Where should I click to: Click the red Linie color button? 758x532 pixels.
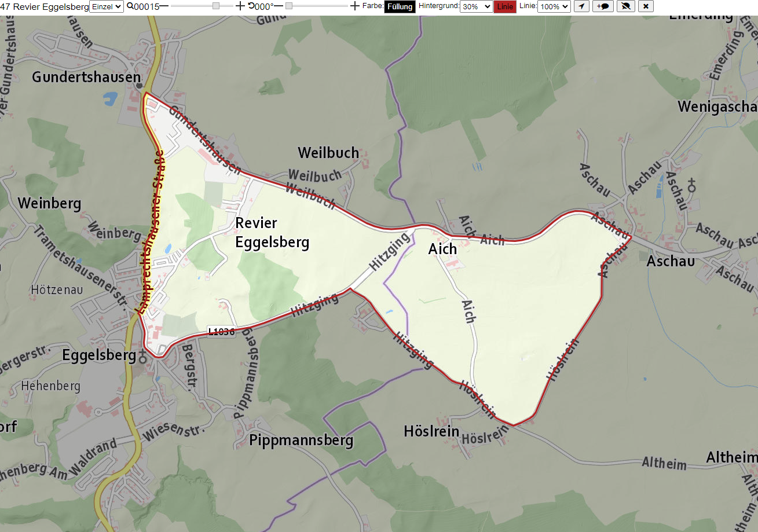(505, 6)
